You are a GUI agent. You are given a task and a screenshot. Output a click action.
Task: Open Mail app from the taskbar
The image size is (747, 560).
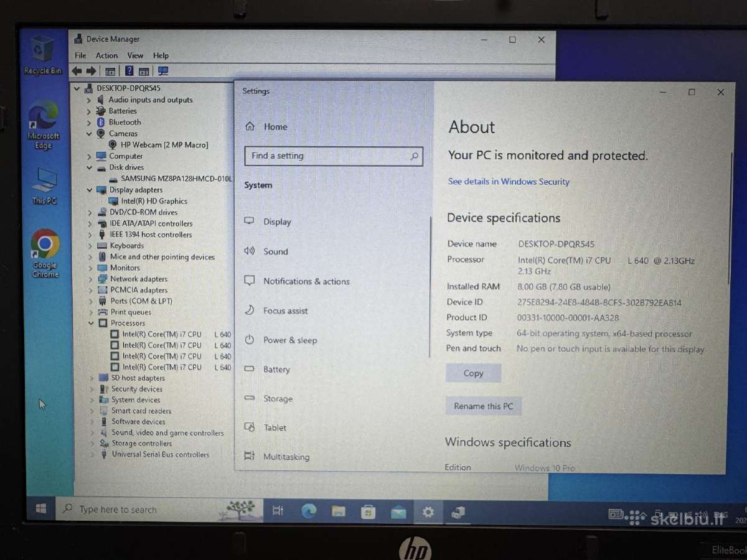click(x=398, y=512)
